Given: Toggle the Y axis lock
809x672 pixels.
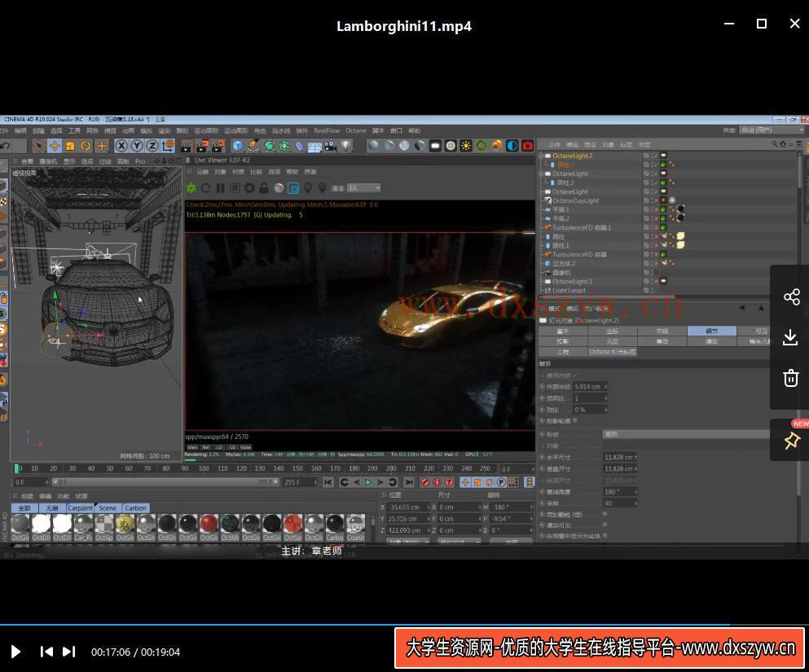Looking at the screenshot, I should pyautogui.click(x=137, y=146).
